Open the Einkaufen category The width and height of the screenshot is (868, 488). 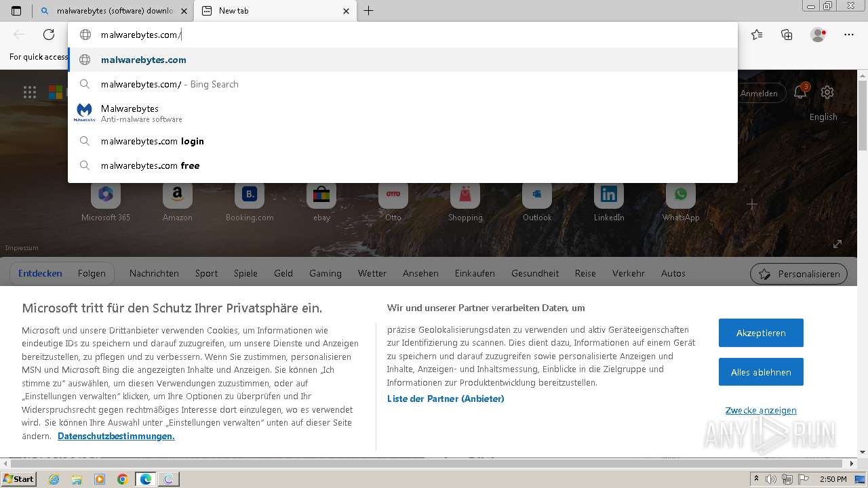coord(475,273)
